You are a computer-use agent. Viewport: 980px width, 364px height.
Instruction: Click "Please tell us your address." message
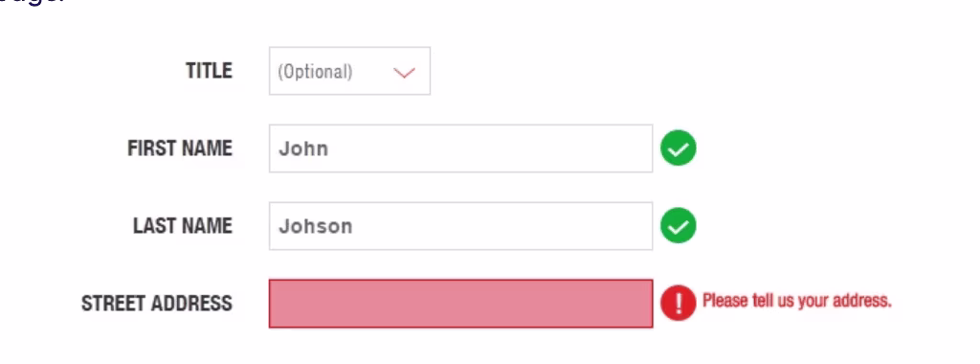pyautogui.click(x=797, y=301)
